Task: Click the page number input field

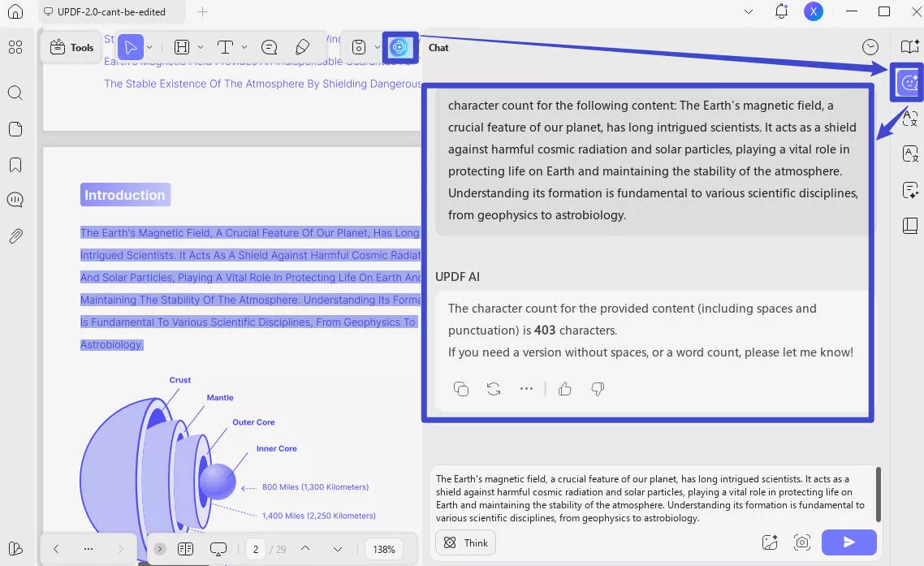Action: point(256,549)
